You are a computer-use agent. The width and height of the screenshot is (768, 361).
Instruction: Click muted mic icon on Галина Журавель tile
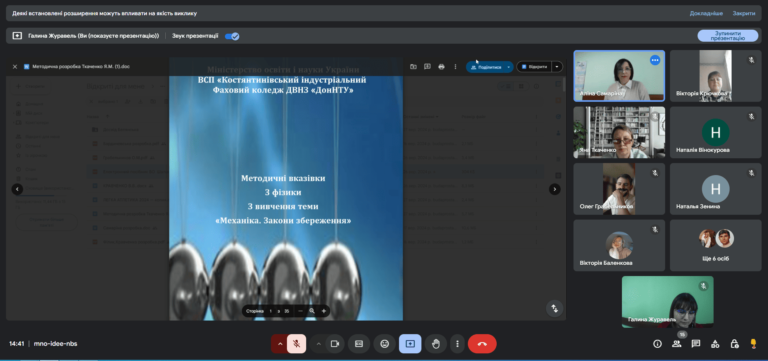(703, 286)
